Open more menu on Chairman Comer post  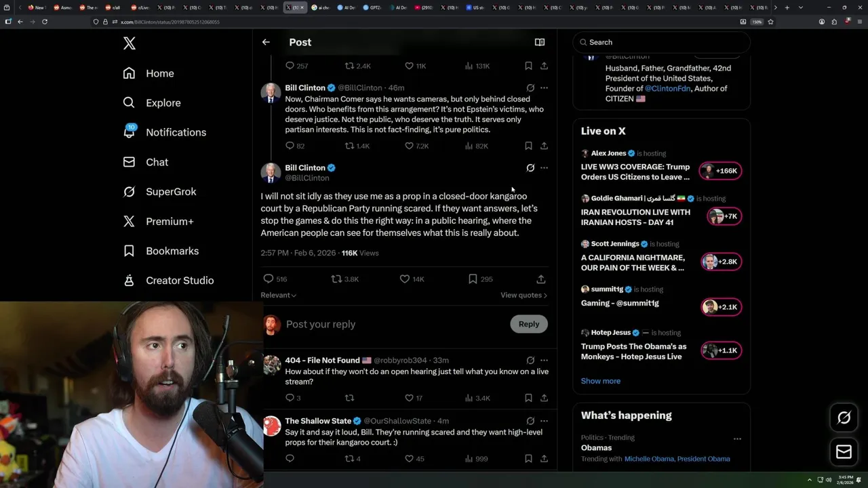click(x=544, y=88)
